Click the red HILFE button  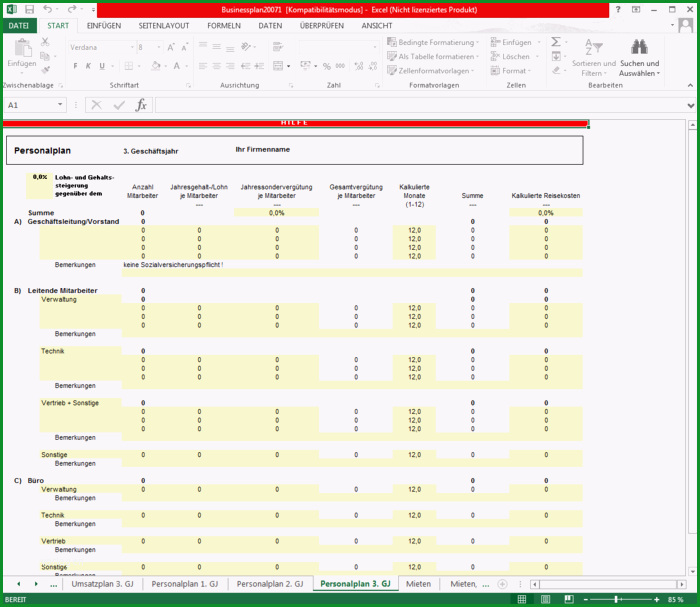tap(295, 123)
